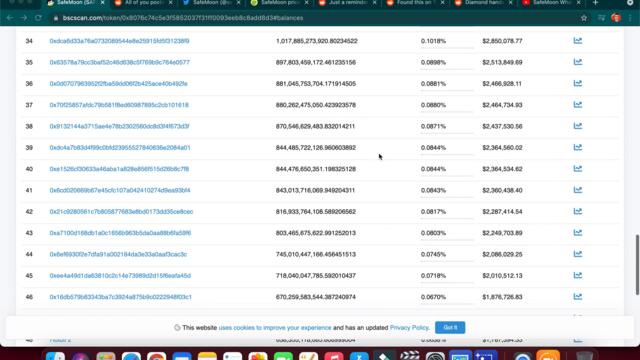640x360 pixels.
Task: Open Music app from the dock
Action: click(x=334, y=356)
